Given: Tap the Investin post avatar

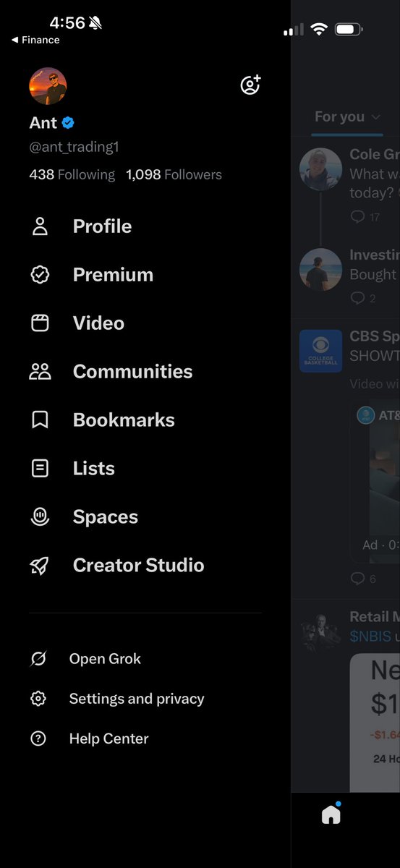Looking at the screenshot, I should (x=320, y=270).
